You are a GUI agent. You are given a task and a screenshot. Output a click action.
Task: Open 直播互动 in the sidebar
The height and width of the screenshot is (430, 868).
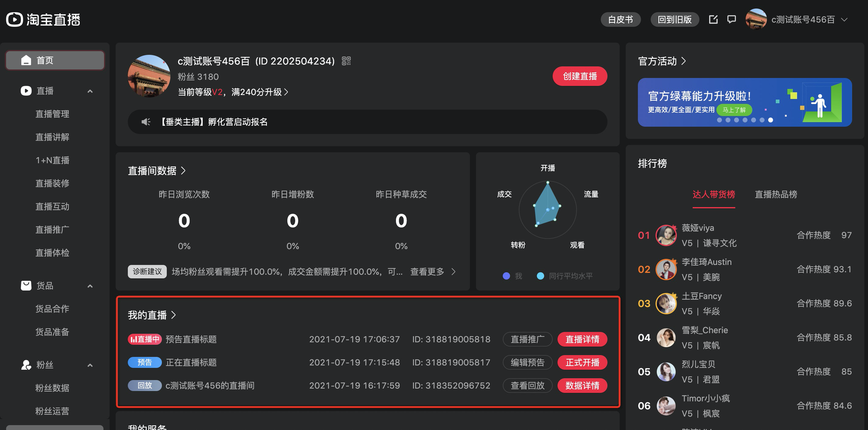52,207
